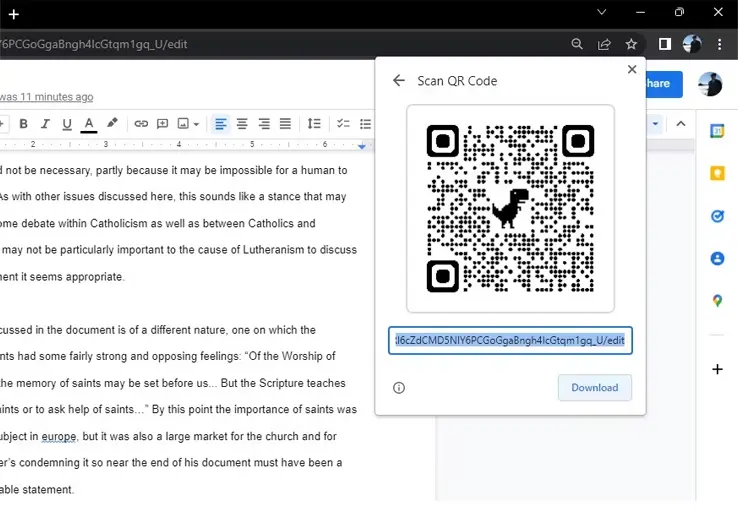This screenshot has height=532, width=738.
Task: Select right align for the paragraph
Action: coord(264,124)
